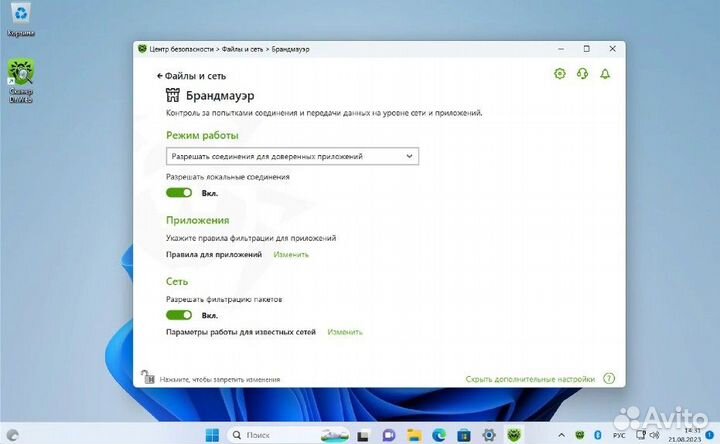Click Скрыть дополнительные настройки link

530,379
